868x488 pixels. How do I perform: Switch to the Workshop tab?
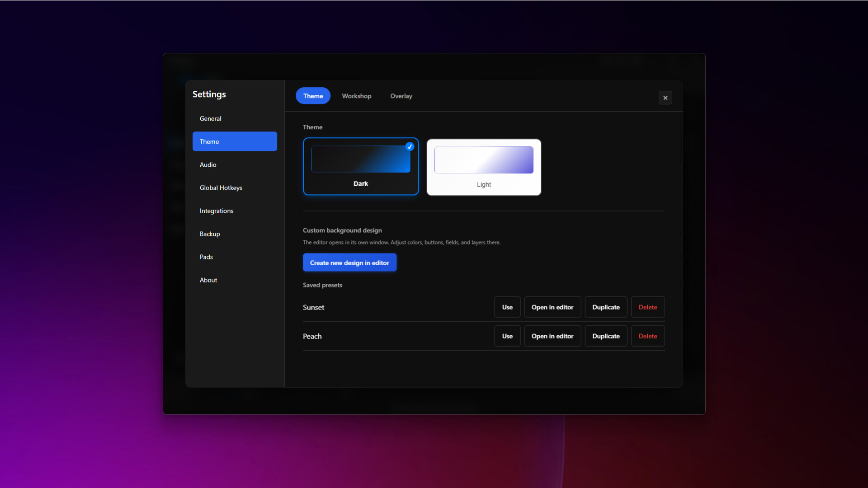(357, 96)
